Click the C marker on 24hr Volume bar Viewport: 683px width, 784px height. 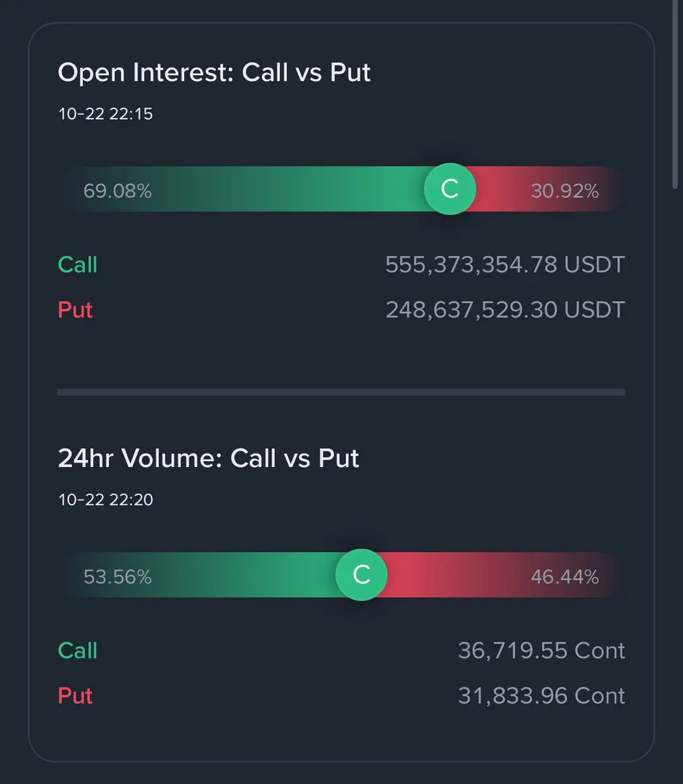click(x=362, y=575)
